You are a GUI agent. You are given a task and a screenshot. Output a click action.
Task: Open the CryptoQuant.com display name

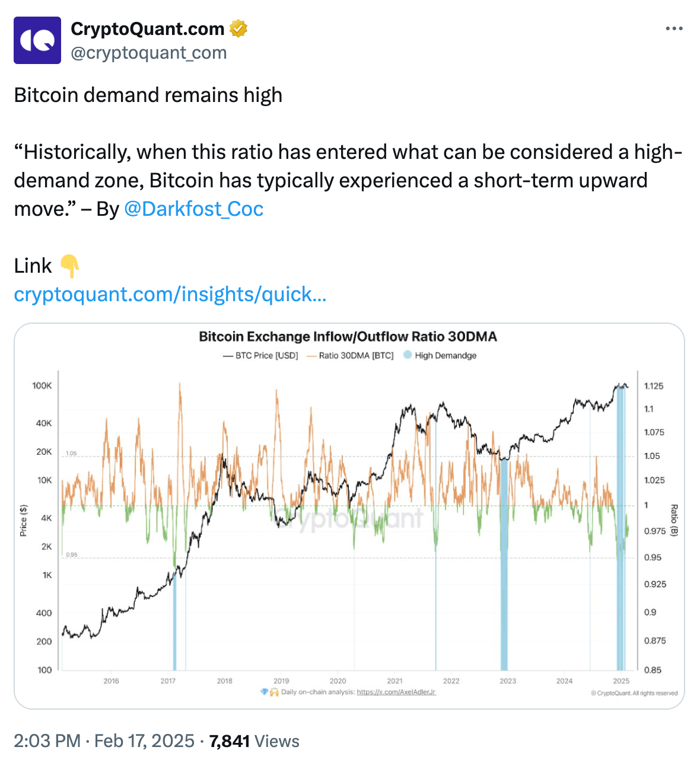147,28
